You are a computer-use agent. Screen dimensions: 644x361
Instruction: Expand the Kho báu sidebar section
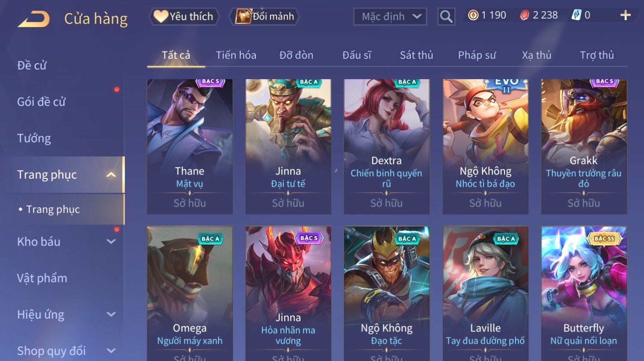click(x=111, y=242)
